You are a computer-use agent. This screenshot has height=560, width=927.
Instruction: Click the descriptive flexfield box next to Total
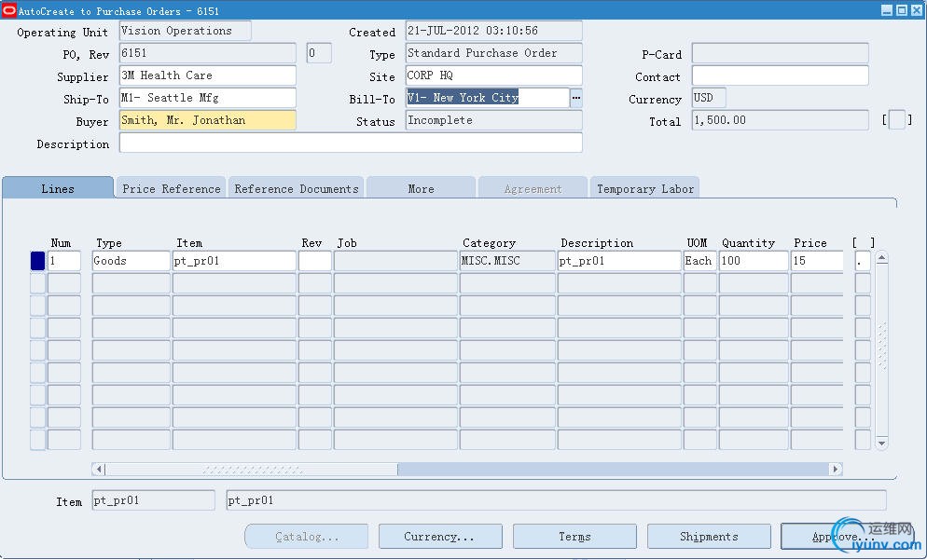tap(897, 120)
